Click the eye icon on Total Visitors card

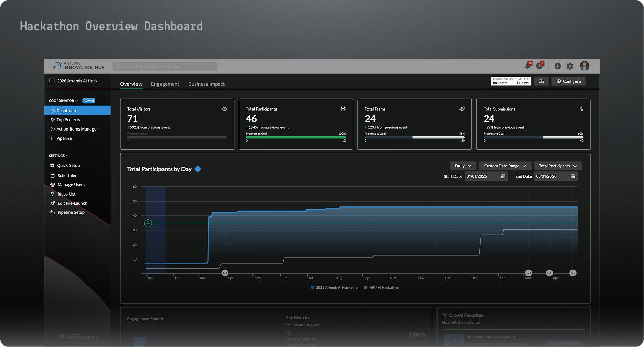(x=224, y=109)
